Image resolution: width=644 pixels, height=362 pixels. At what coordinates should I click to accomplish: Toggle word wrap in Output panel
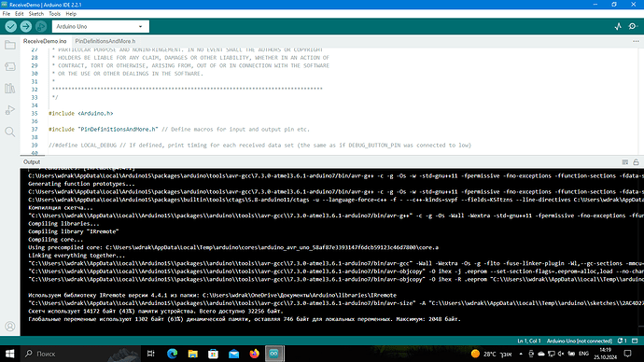(x=625, y=162)
